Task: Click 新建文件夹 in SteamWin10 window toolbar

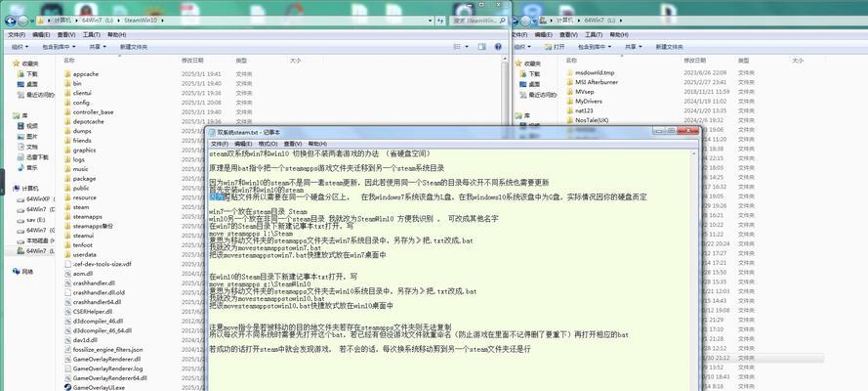Action: 134,47
